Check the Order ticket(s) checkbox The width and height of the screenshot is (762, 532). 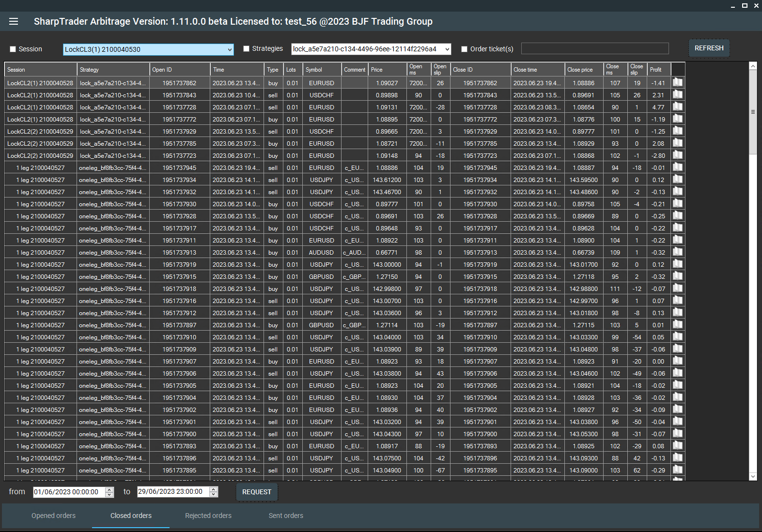[464, 49]
